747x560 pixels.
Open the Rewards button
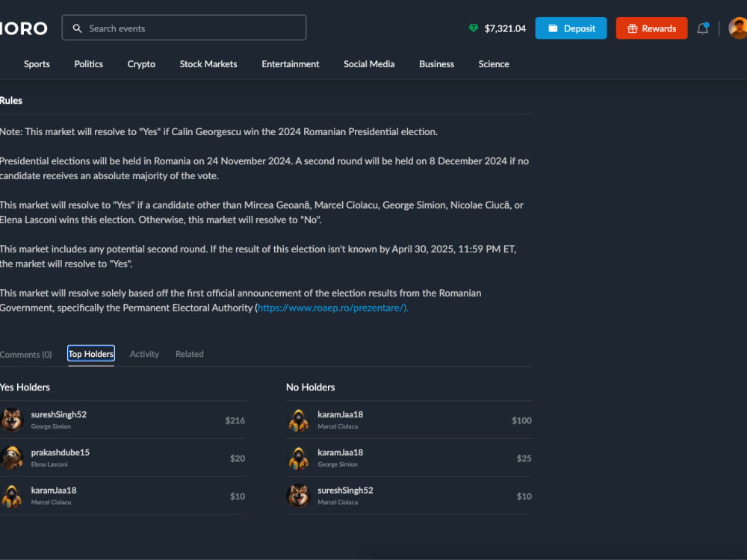pos(651,28)
